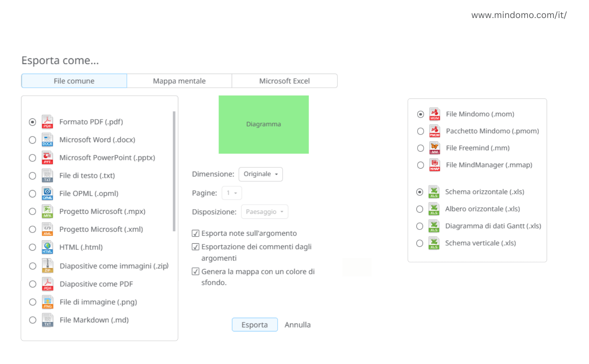Click the Microsoft Word DOCX icon
Image resolution: width=589 pixels, height=364 pixels.
[x=47, y=140]
